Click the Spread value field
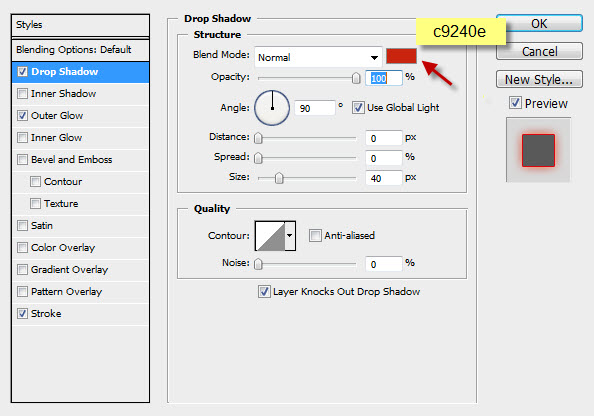The width and height of the screenshot is (594, 416). (x=383, y=158)
